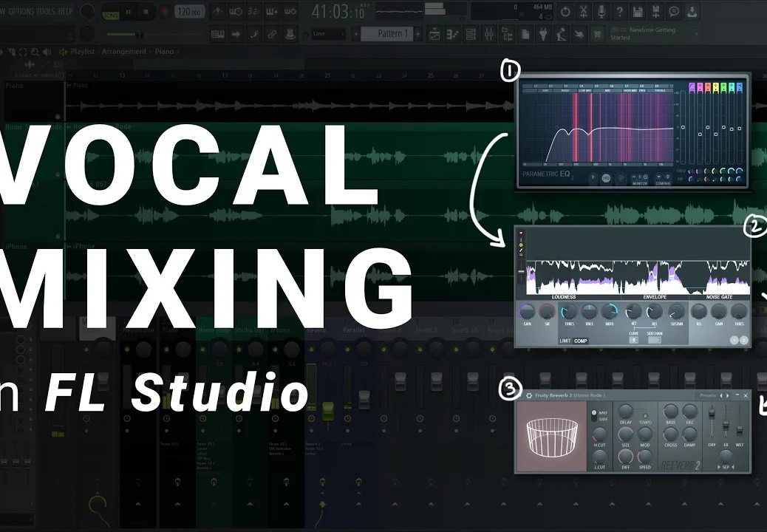Click the limiter GAIN knob under Loudness
Viewport: 767px width, 532px height.
click(x=527, y=312)
